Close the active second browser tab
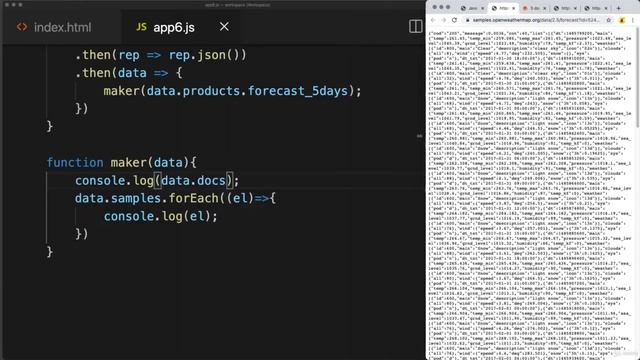The width and height of the screenshot is (640, 360). click(x=513, y=8)
